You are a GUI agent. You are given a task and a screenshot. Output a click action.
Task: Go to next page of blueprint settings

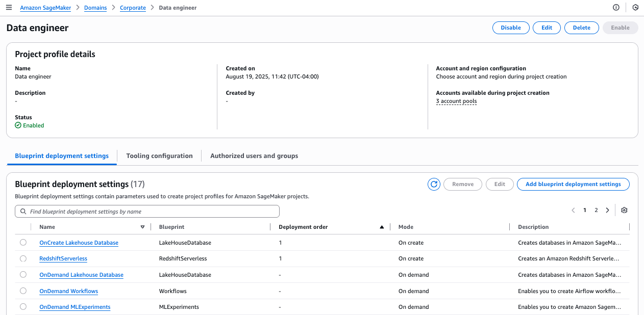(x=607, y=211)
